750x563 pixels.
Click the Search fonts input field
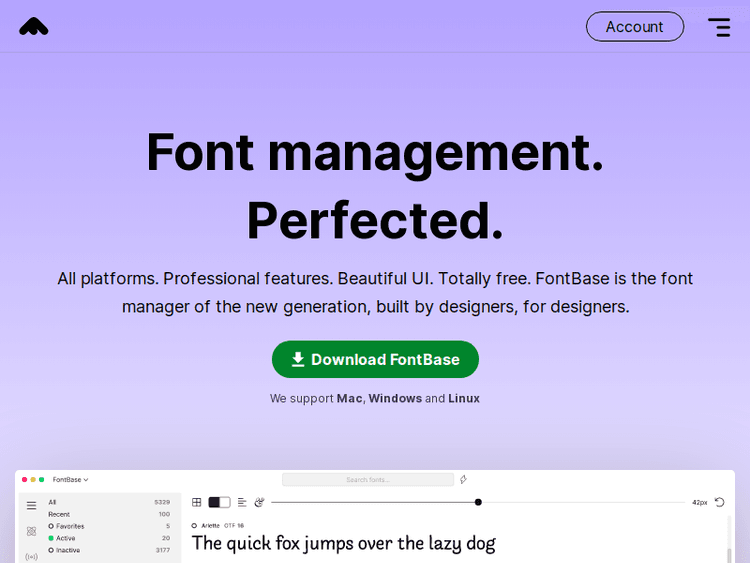tap(368, 480)
